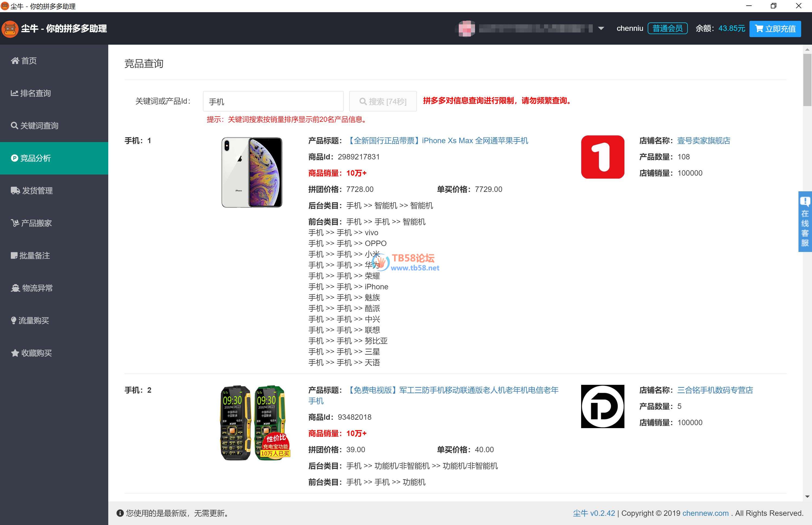Click the first product's 商品销量 10万+ text

tap(338, 173)
